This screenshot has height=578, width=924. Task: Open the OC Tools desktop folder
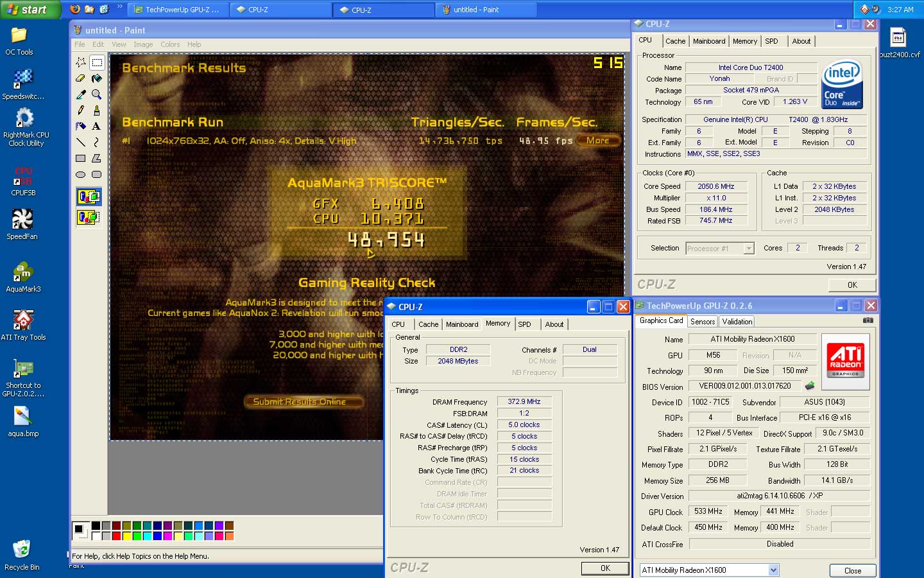pos(19,41)
